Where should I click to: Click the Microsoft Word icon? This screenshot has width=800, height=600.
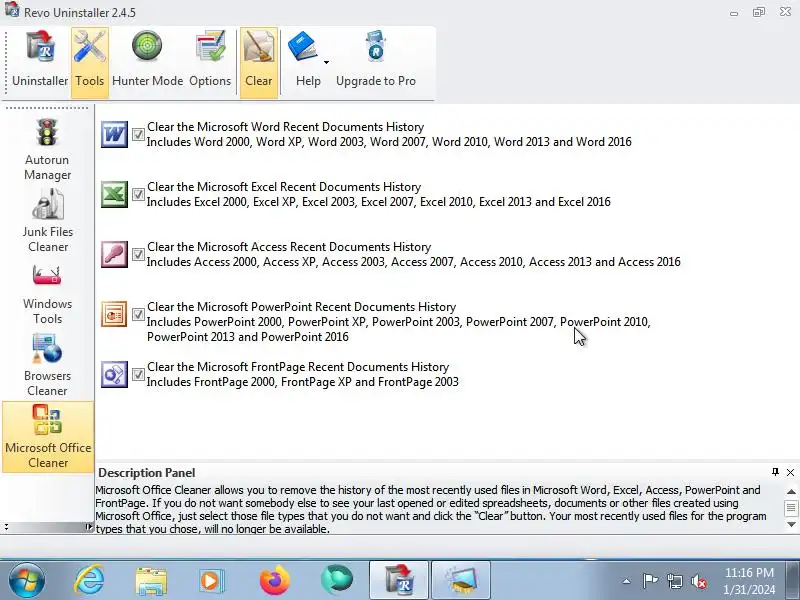pos(114,134)
